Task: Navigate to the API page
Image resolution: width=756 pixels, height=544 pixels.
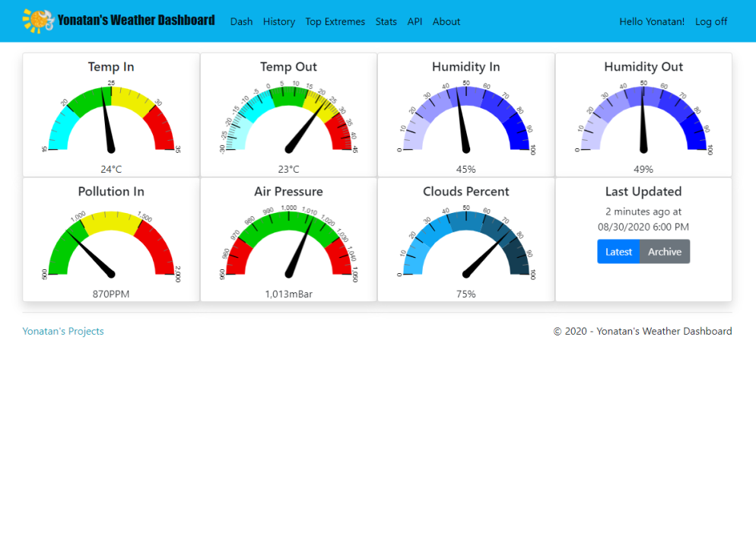Action: point(415,22)
